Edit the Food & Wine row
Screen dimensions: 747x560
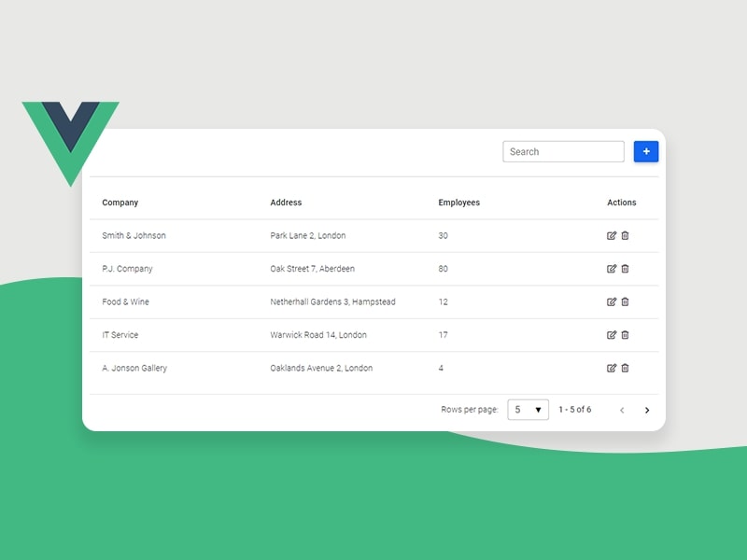(x=612, y=301)
